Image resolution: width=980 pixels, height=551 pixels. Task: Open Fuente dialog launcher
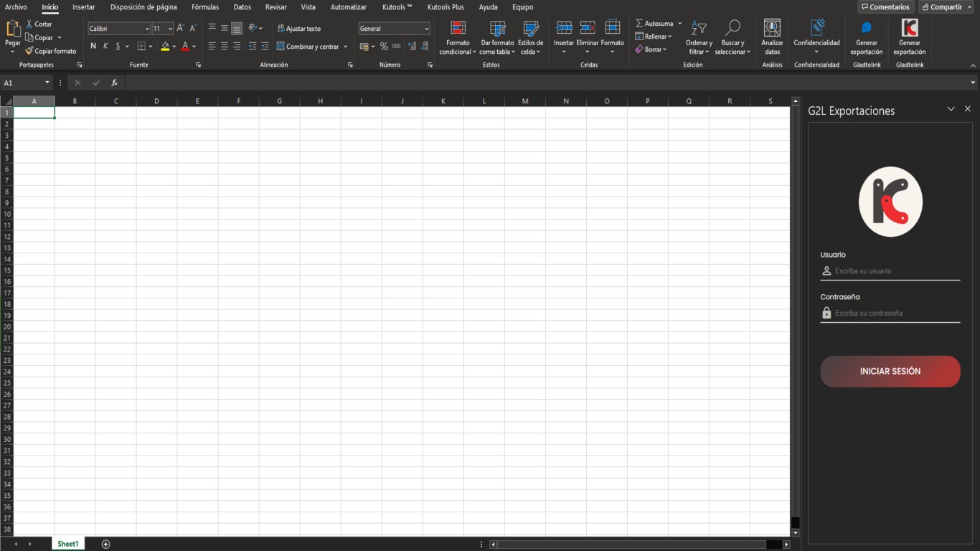point(198,65)
